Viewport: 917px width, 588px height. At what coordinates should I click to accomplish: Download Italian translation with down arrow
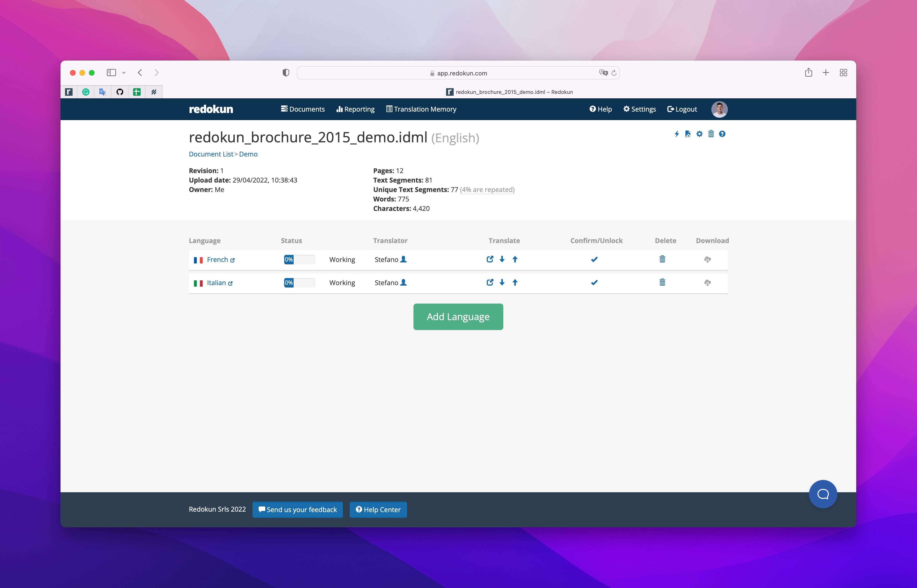[x=502, y=283]
